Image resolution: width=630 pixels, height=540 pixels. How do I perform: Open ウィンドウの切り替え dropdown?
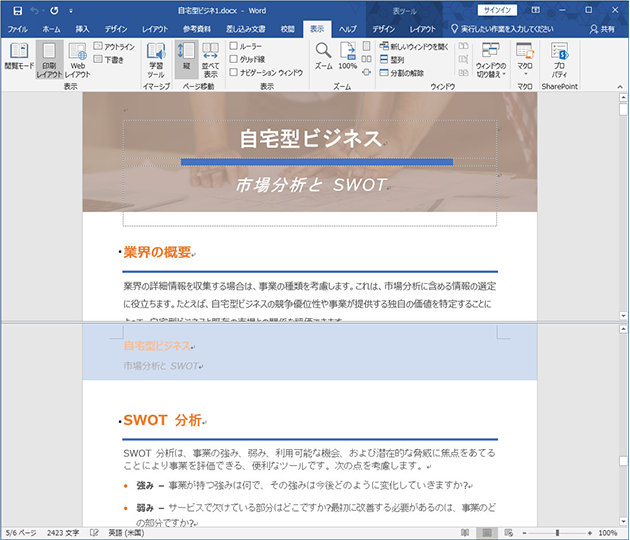491,59
